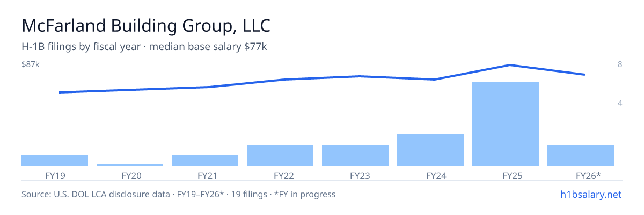The height and width of the screenshot is (215, 644).
Task: Click the salary line end above FY26*
Action: pyautogui.click(x=584, y=75)
